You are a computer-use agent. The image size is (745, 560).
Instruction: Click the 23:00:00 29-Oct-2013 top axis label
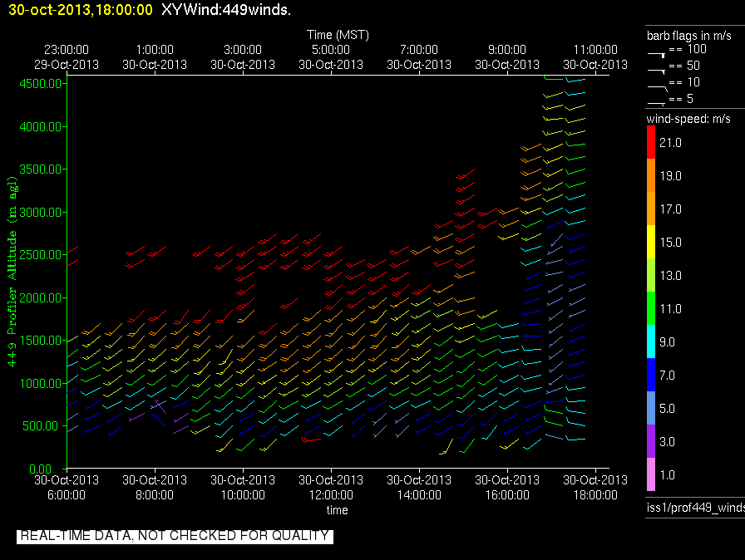67,57
